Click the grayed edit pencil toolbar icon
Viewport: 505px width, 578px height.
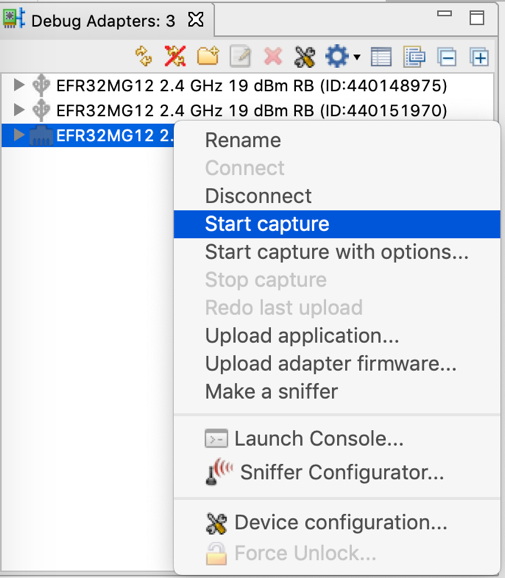tap(240, 57)
